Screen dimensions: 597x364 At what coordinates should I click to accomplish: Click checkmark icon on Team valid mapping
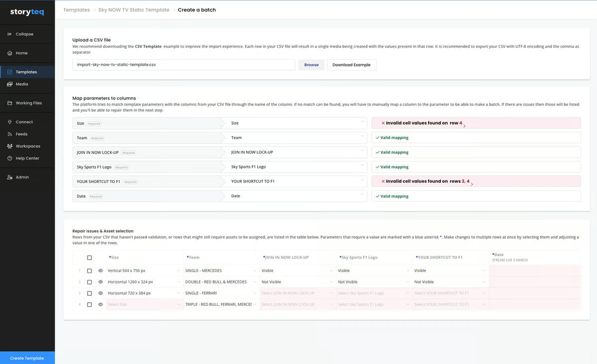click(378, 138)
